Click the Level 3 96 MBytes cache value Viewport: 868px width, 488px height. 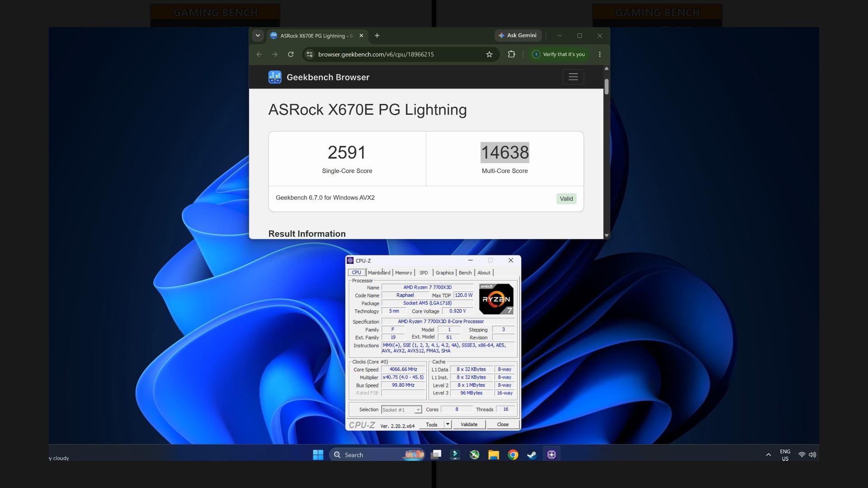tap(471, 393)
